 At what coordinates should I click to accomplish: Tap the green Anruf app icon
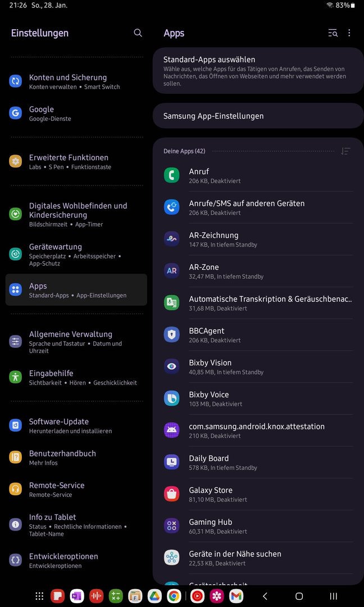click(x=171, y=175)
